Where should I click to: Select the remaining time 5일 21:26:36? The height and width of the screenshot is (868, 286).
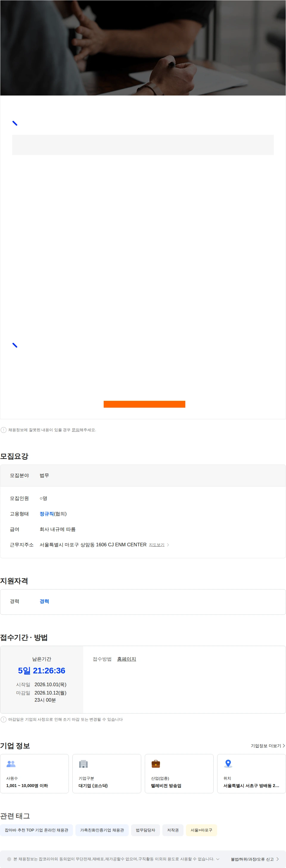click(41, 671)
